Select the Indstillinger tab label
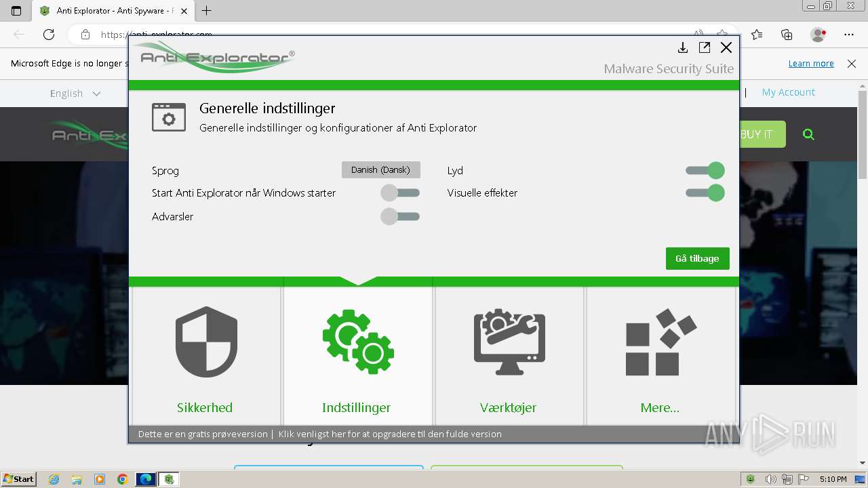Image resolution: width=868 pixels, height=488 pixels. [x=356, y=407]
